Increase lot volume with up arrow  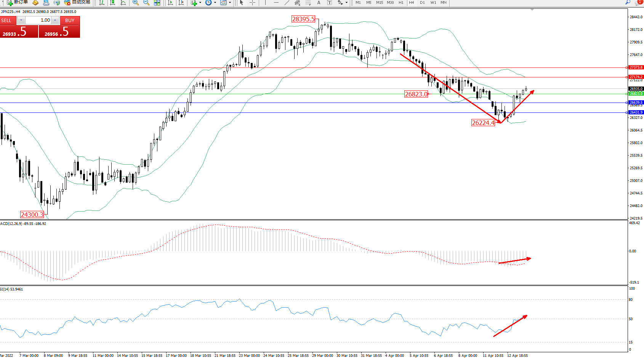[55, 20]
